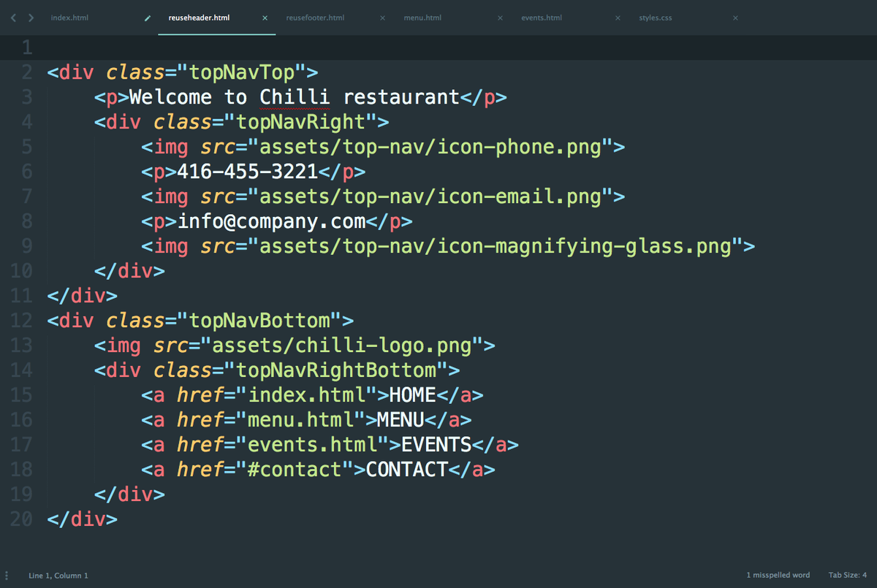
Task: Select the events.html tab
Action: click(542, 18)
